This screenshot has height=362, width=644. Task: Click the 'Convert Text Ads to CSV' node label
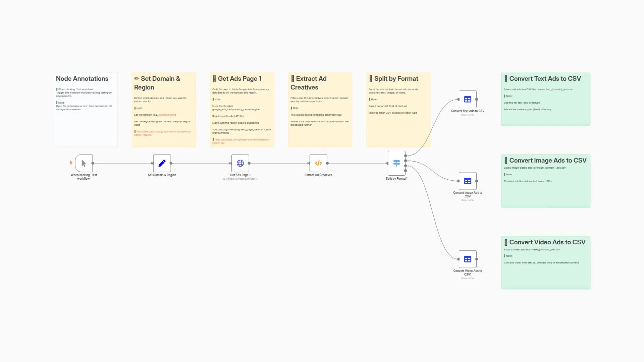(468, 111)
